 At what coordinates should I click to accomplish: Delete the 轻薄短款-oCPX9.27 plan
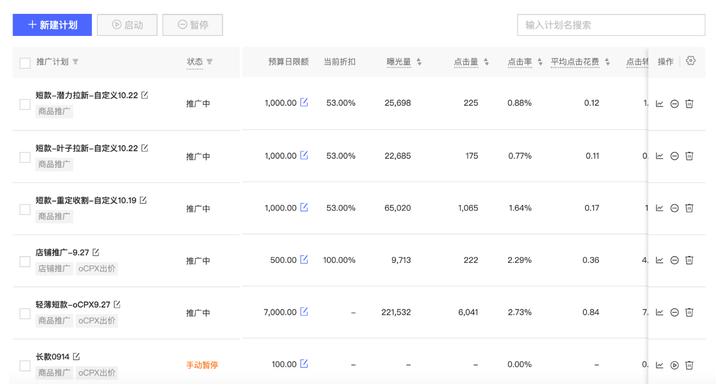tap(689, 312)
